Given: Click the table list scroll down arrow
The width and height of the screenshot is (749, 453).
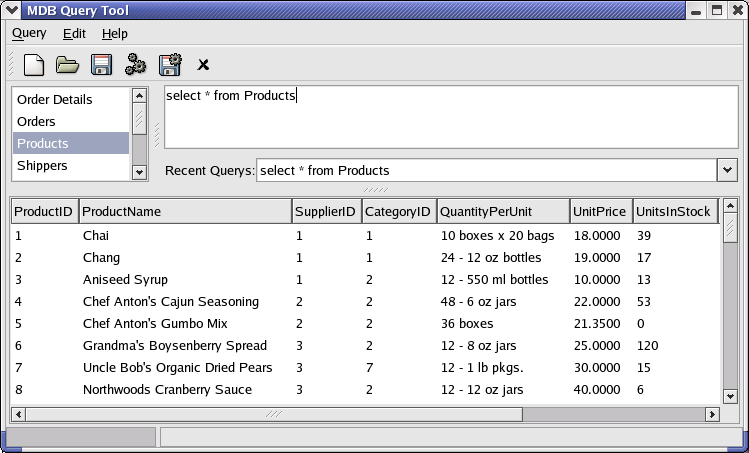Looking at the screenshot, I should [x=140, y=172].
